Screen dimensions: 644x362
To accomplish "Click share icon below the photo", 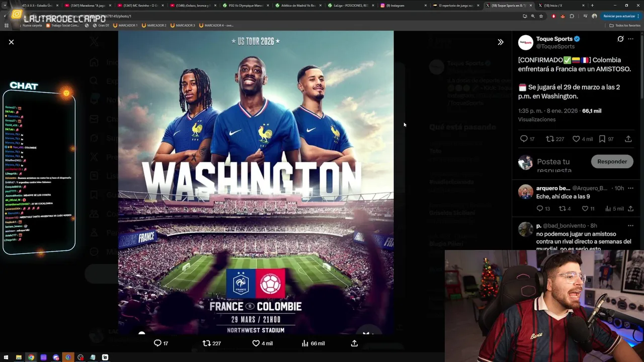I will click(354, 343).
